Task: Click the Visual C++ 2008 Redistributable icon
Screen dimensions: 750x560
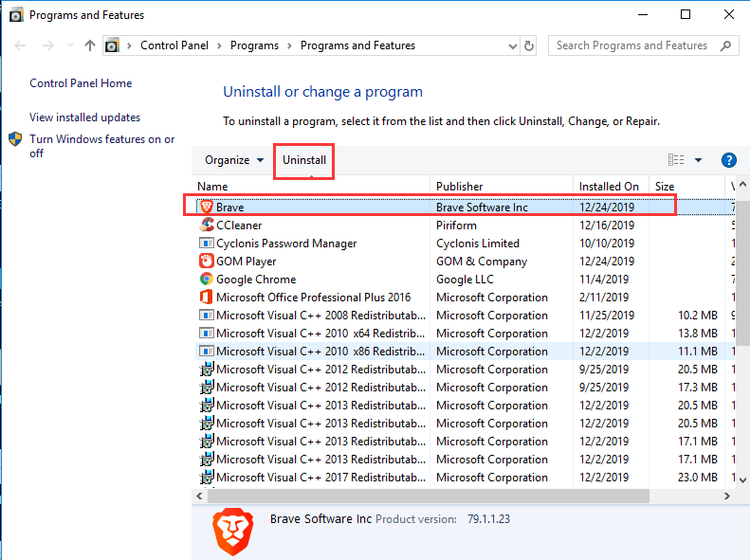Action: (x=206, y=315)
